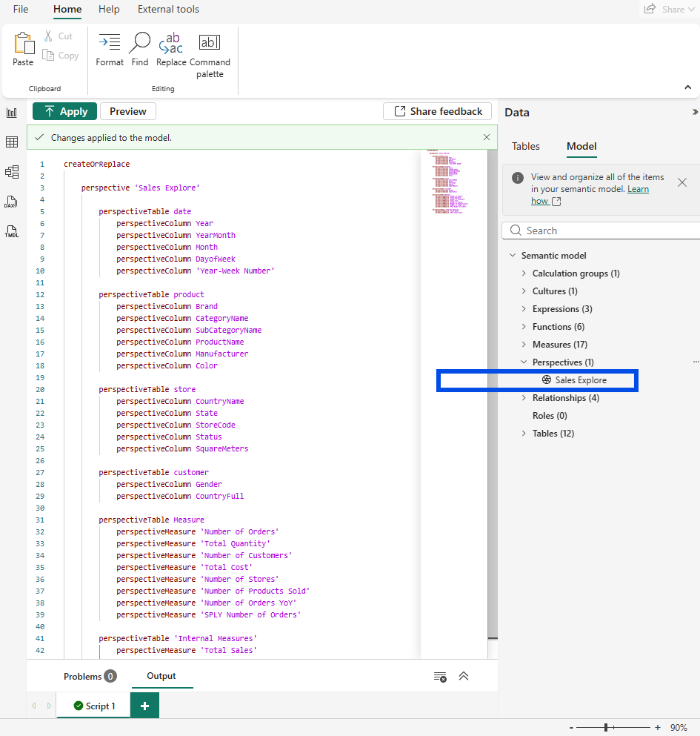
Task: Click 'createOrReplace' on line 1
Action: pos(96,164)
